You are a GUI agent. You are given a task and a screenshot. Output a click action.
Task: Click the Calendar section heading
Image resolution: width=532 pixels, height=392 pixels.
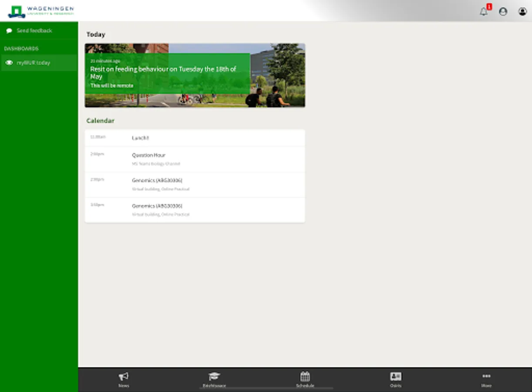(x=100, y=121)
